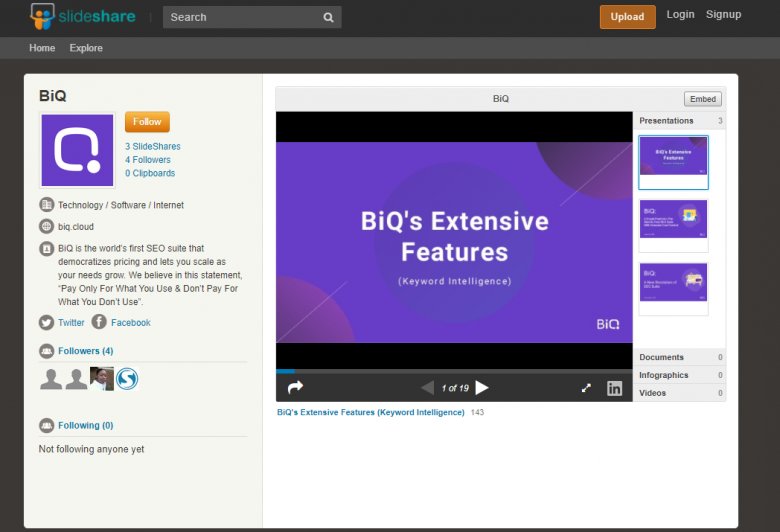Click the biq.cloud website text
This screenshot has height=532, width=780.
(76, 227)
